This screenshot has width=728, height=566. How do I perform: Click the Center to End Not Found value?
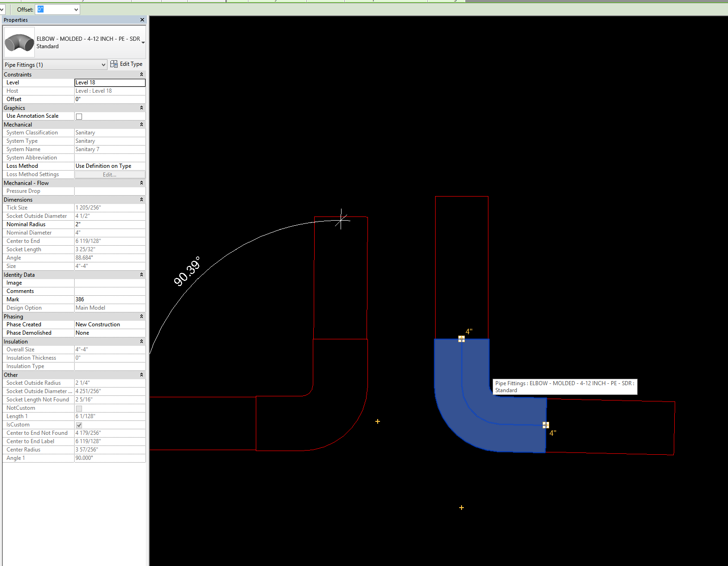pos(110,433)
